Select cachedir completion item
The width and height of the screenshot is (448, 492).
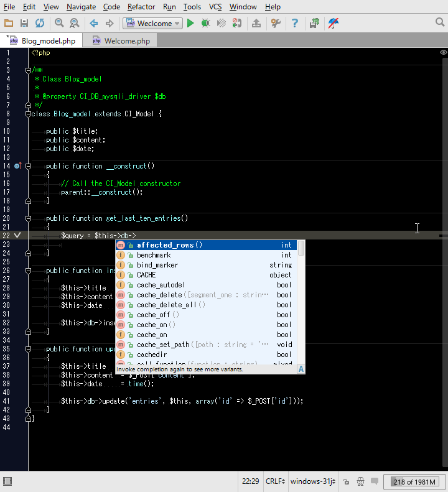pos(206,355)
